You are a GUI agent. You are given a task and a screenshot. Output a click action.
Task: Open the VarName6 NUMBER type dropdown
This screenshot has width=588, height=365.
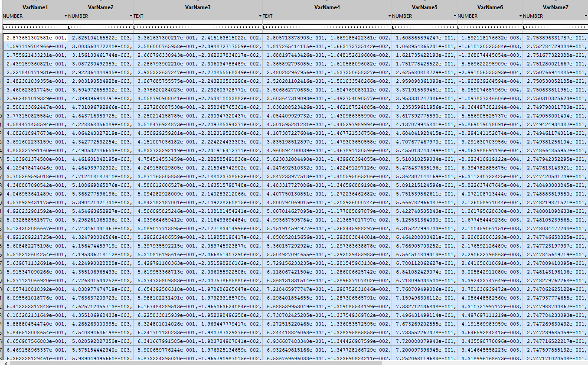point(520,16)
